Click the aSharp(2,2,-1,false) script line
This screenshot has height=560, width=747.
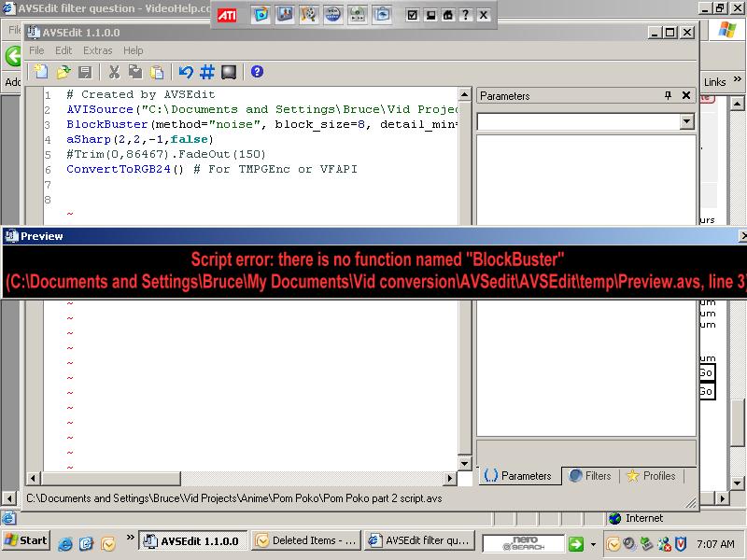tap(139, 139)
